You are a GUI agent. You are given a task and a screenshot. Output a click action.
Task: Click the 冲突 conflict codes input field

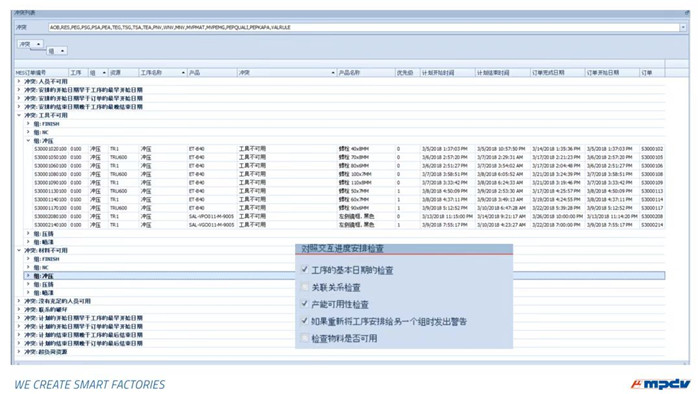[x=364, y=27]
